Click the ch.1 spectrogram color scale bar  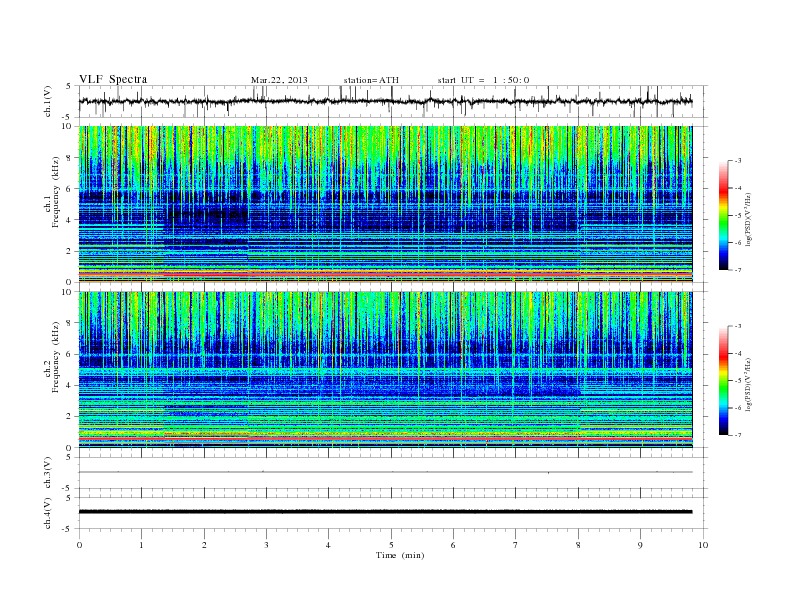click(723, 215)
